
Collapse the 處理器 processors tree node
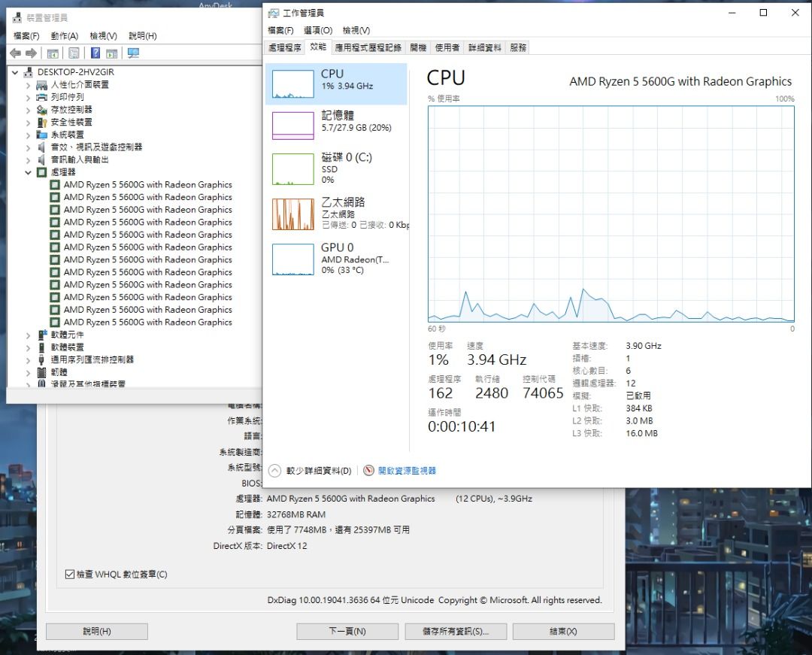pyautogui.click(x=29, y=172)
